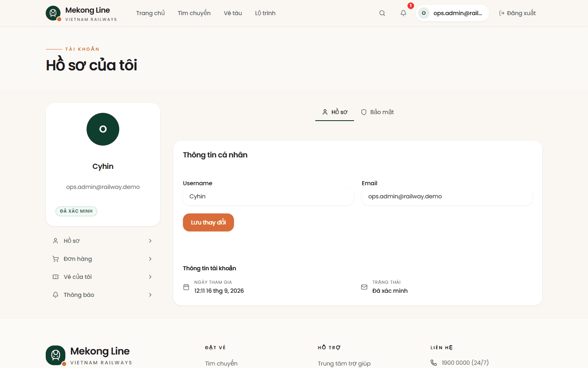Click the Lưu thay đổi button

pos(208,222)
